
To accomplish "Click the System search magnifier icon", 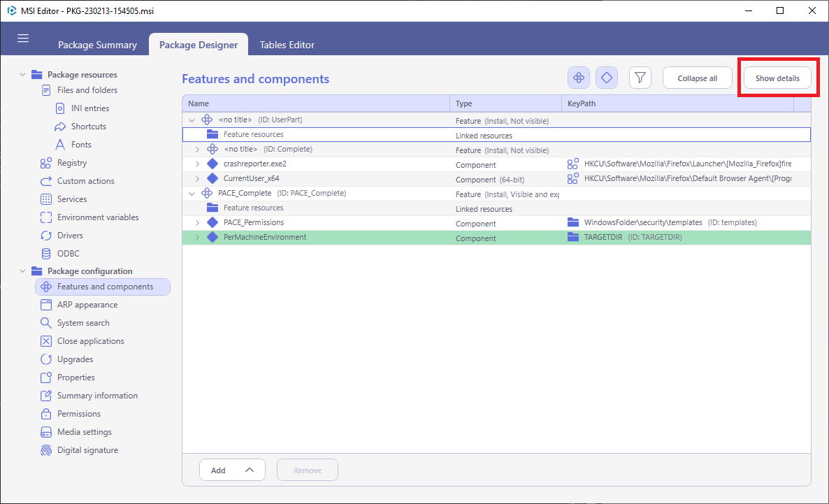I will click(x=46, y=323).
